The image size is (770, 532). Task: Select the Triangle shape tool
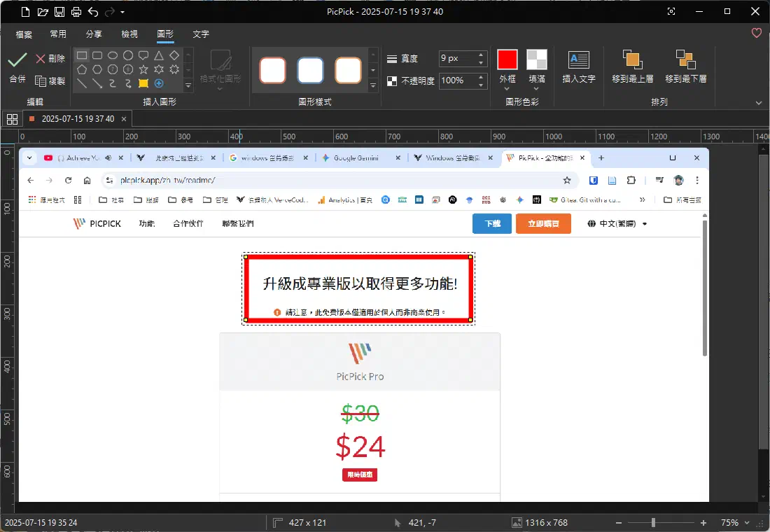(159, 55)
